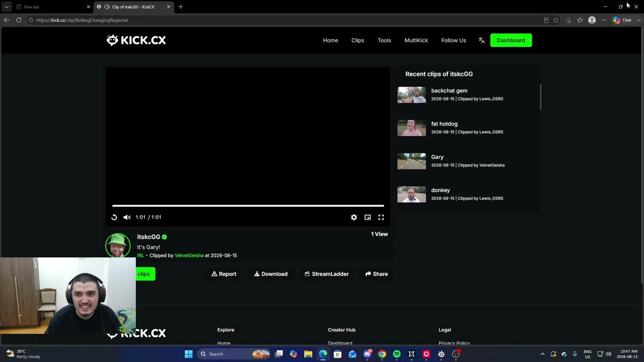Click the green clips button
Image resolution: width=644 pixels, height=362 pixels.
click(x=145, y=274)
